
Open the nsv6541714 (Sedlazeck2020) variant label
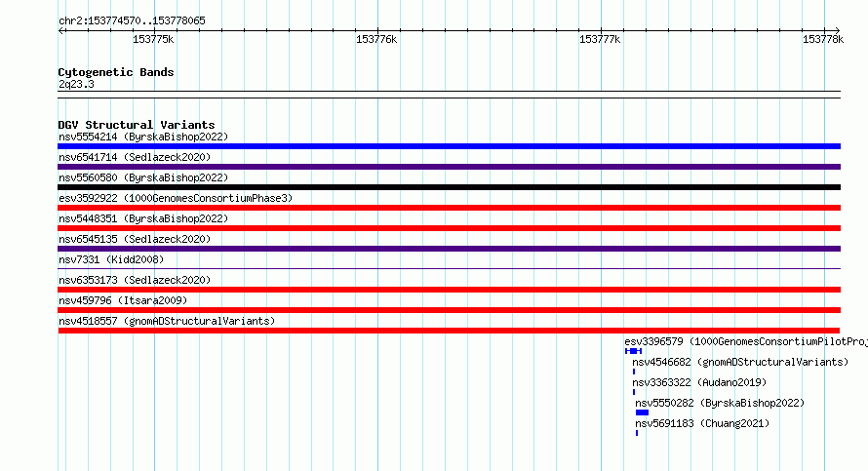pyautogui.click(x=135, y=157)
